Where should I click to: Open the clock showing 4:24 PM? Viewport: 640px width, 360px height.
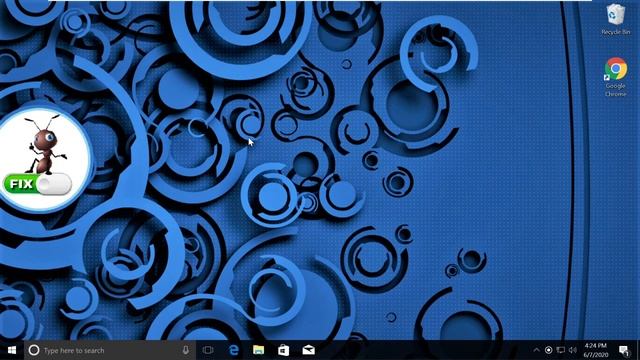[596, 350]
